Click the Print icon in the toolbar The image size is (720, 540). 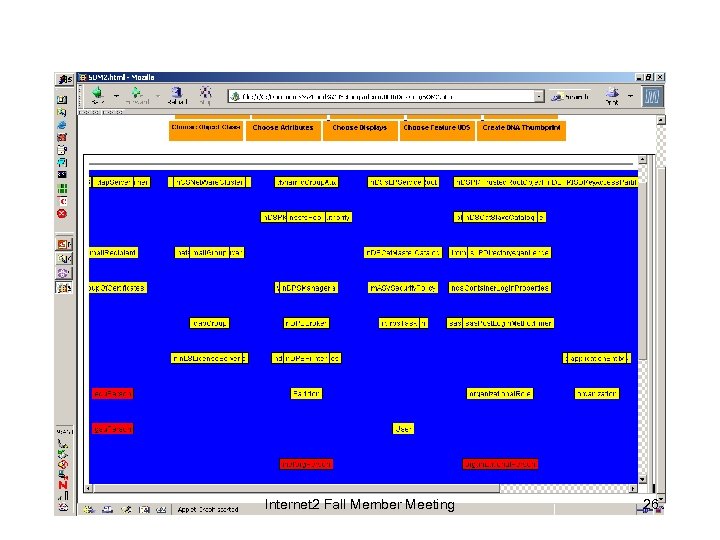pyautogui.click(x=612, y=96)
